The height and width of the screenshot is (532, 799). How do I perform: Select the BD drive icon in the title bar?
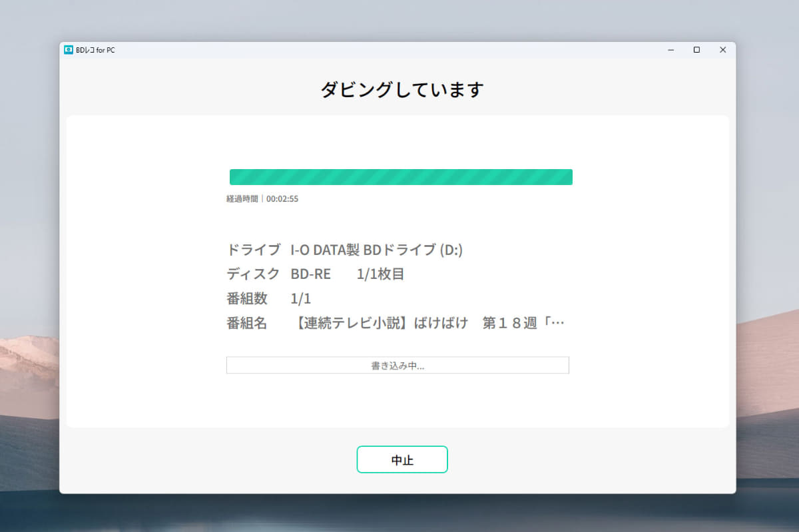point(67,50)
